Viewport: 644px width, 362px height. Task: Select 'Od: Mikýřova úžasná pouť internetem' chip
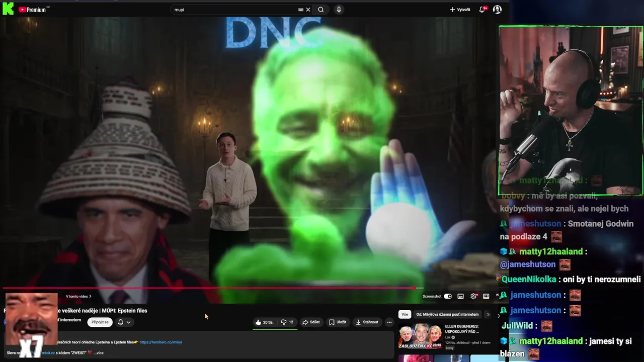447,314
